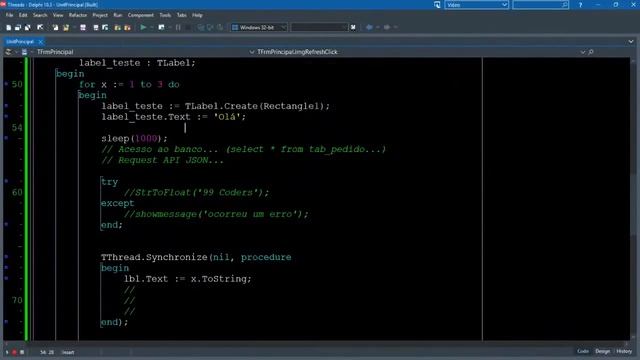Viewport: 640px width, 360px height.
Task: Expand the open-tabs list chevron at right
Action: pyautogui.click(x=631, y=42)
